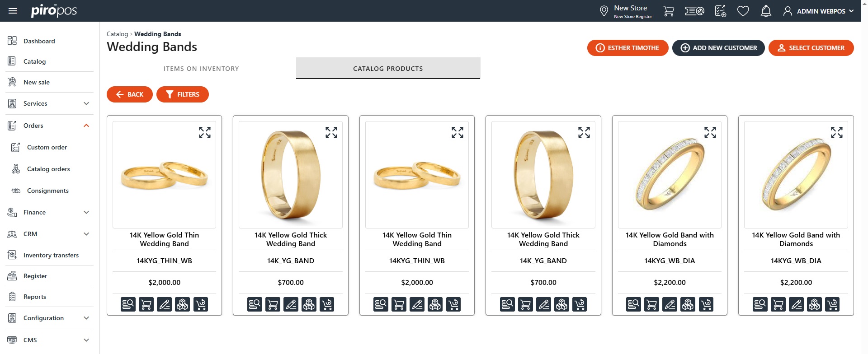The width and height of the screenshot is (868, 354).
Task: Open the ADMIN WEBPOS user dropdown
Action: click(819, 11)
